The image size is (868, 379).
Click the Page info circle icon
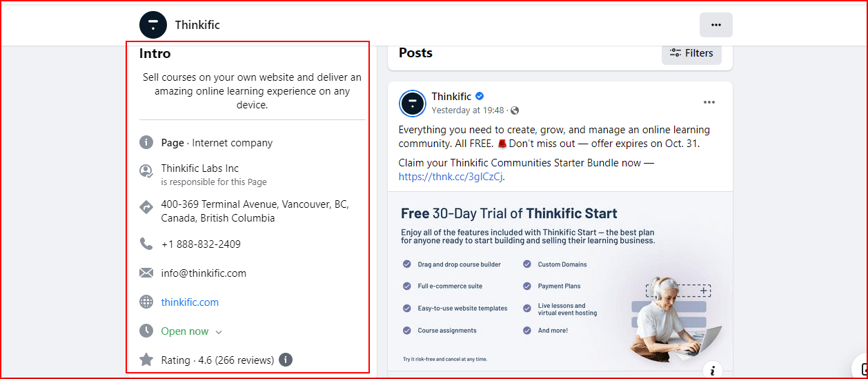[x=146, y=143]
